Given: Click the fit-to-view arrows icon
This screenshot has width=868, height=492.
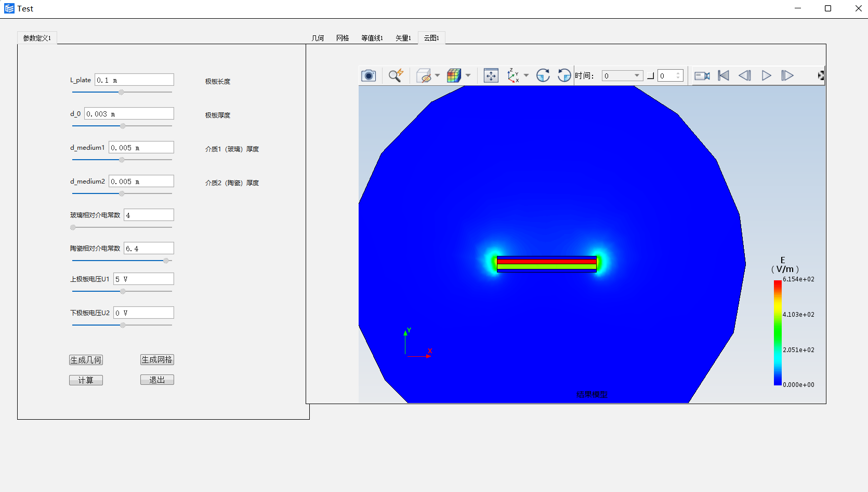Looking at the screenshot, I should (x=491, y=76).
